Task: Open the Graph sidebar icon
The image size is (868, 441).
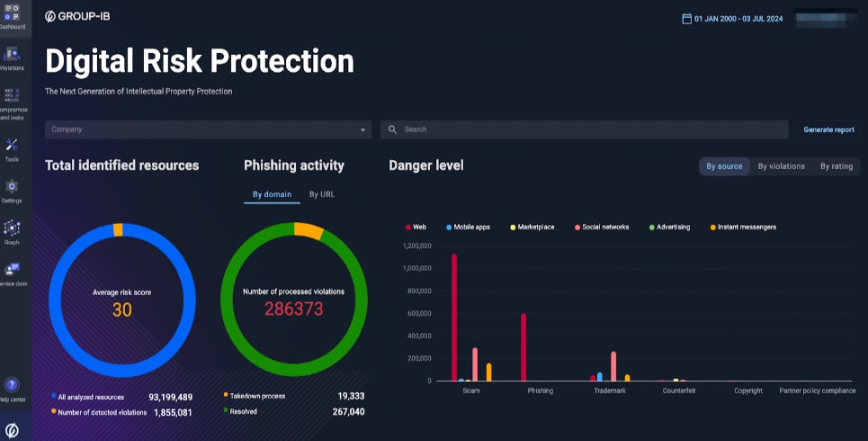Action: 12,228
